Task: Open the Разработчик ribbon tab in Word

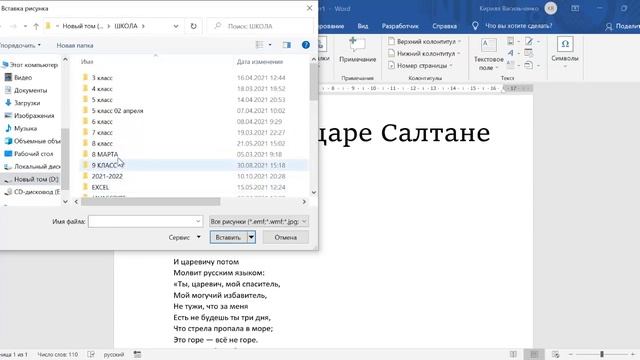Action: pyautogui.click(x=400, y=26)
